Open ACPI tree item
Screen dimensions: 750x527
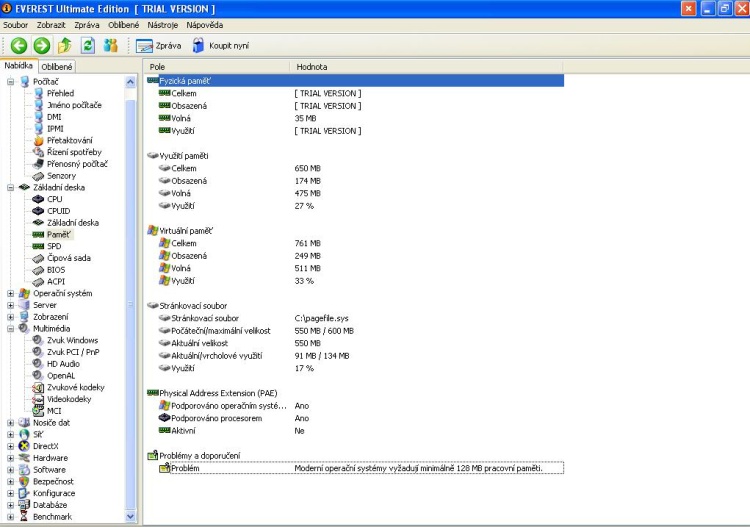56,282
